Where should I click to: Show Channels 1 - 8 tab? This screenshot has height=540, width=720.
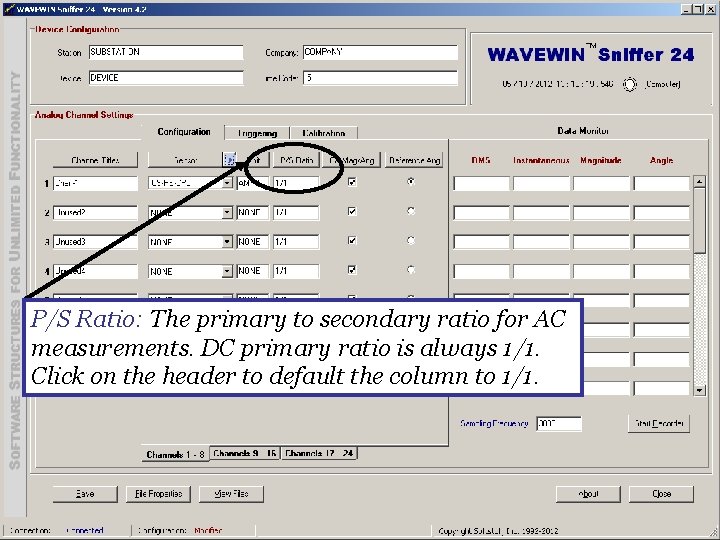coord(175,454)
